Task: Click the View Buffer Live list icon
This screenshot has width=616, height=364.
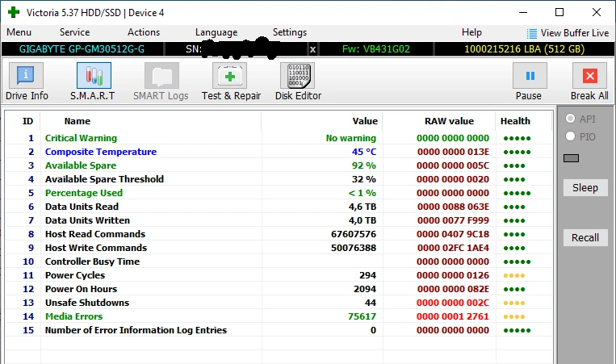Action: pos(531,33)
